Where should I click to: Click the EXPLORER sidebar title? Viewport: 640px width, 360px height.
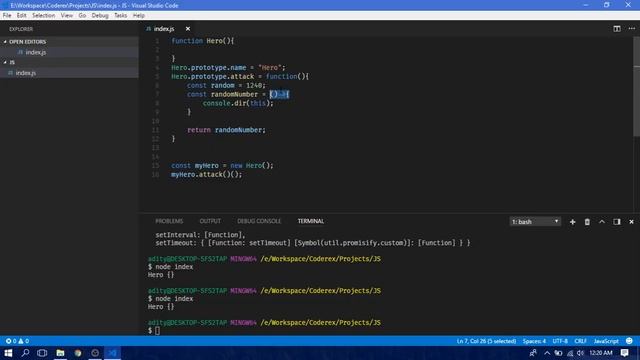[21, 29]
